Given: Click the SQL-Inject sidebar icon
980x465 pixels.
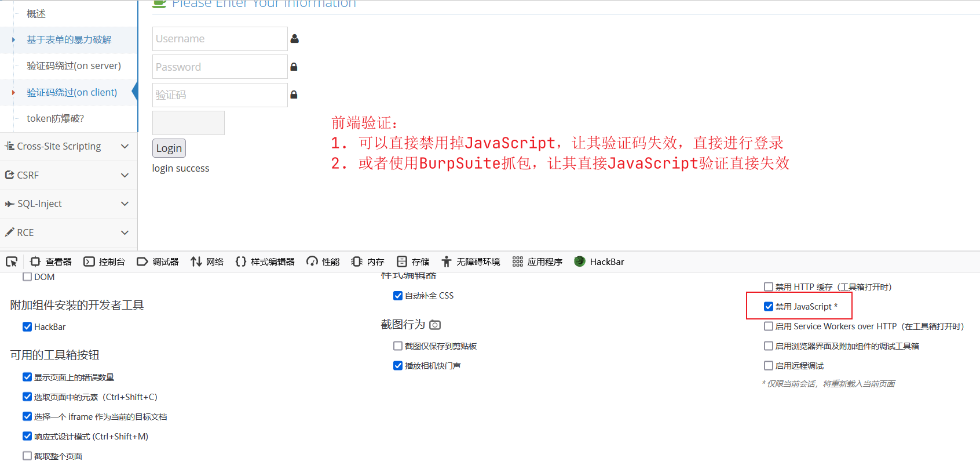Looking at the screenshot, I should click(9, 204).
